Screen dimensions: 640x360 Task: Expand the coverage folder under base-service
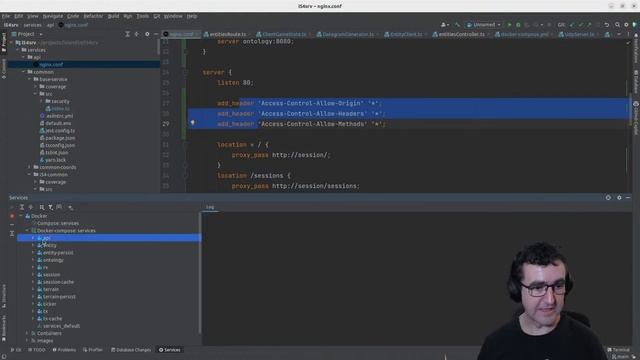coord(35,87)
